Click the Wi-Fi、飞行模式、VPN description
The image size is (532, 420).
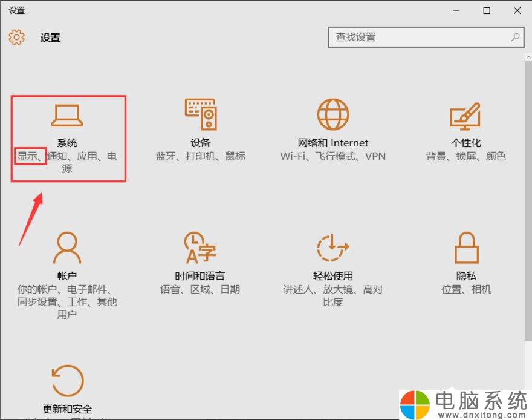tap(333, 156)
